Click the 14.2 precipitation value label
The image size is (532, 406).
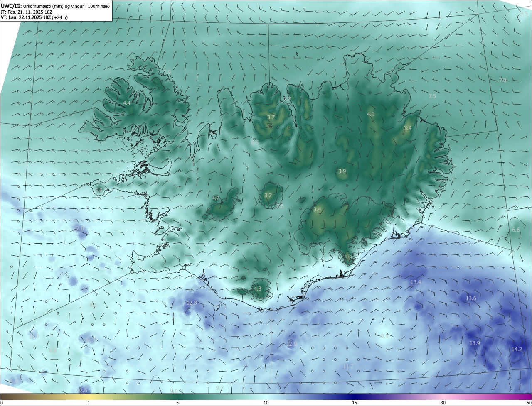pyautogui.click(x=517, y=350)
